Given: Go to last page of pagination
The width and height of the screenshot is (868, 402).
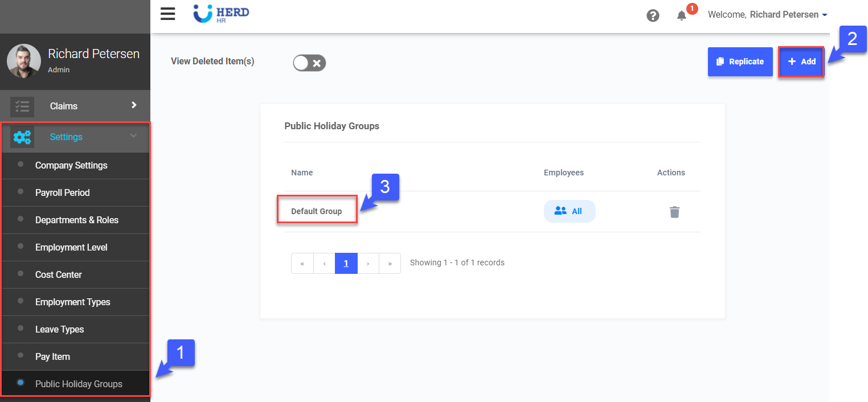Looking at the screenshot, I should pyautogui.click(x=390, y=264).
